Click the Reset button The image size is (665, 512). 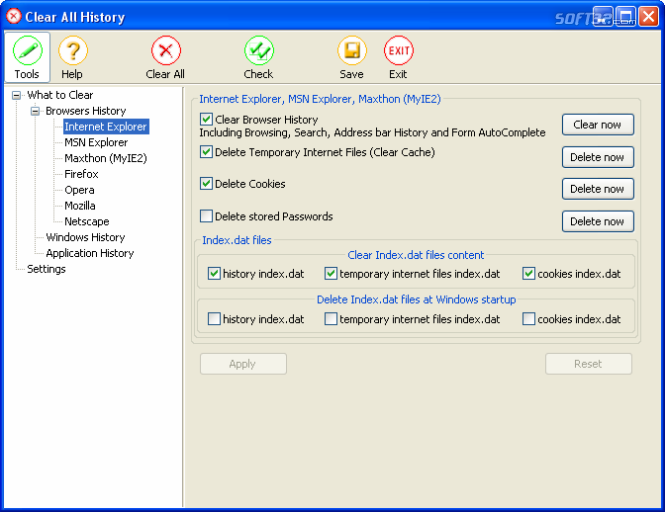coord(588,364)
